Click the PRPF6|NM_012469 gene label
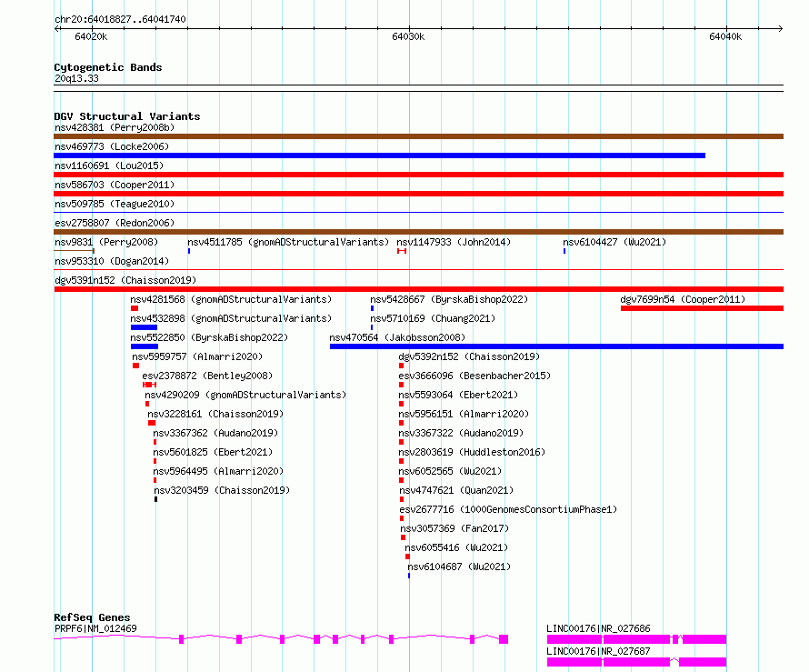Screen dimensions: 809x672 [95, 628]
